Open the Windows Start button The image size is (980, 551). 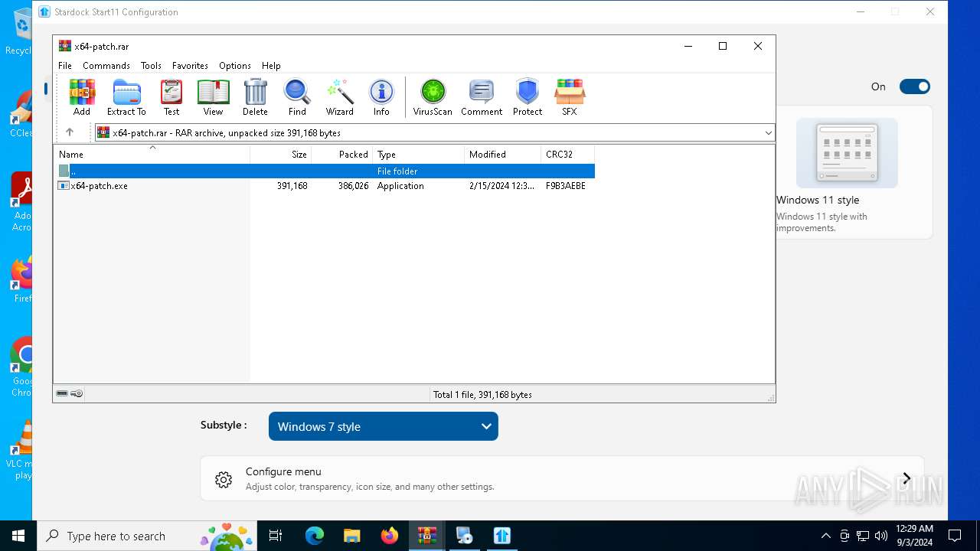click(x=18, y=536)
